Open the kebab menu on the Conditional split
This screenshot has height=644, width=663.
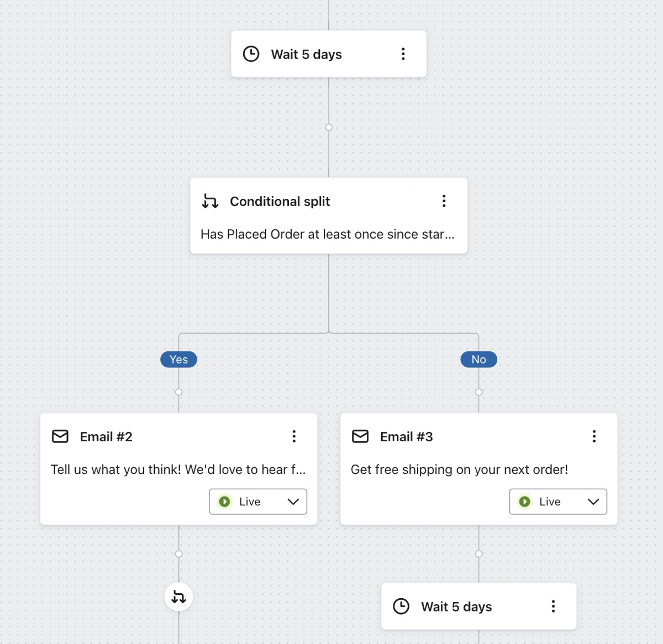click(444, 201)
